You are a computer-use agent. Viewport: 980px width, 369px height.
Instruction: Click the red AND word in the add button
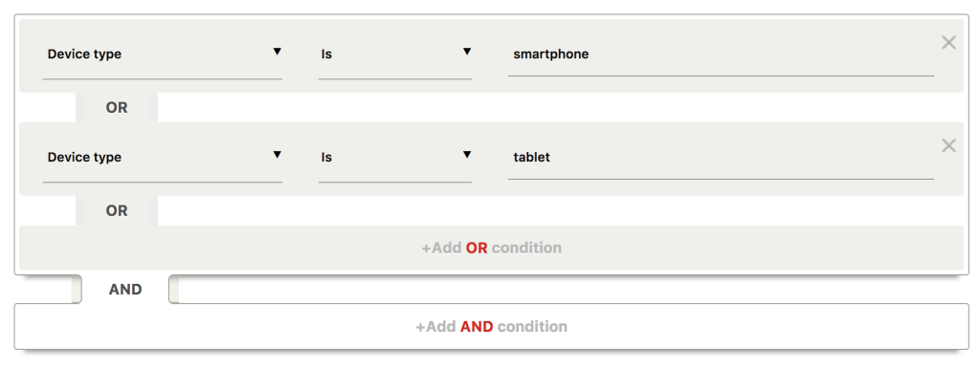tap(477, 327)
